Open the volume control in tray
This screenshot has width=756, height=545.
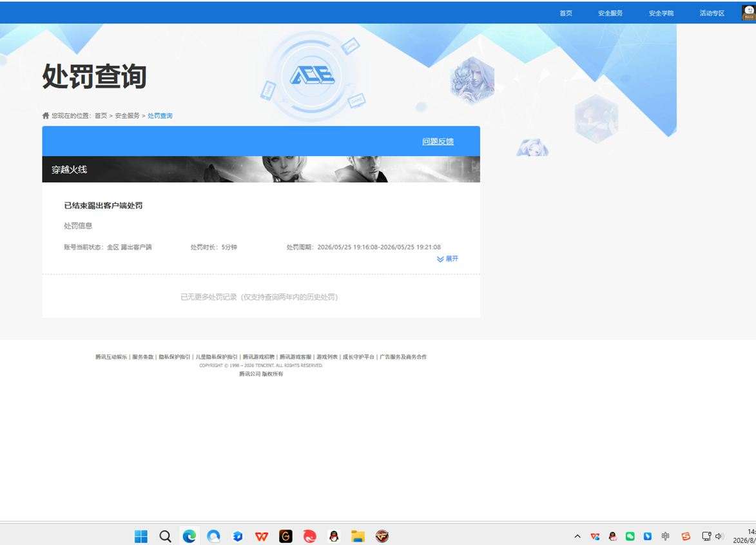(x=719, y=537)
